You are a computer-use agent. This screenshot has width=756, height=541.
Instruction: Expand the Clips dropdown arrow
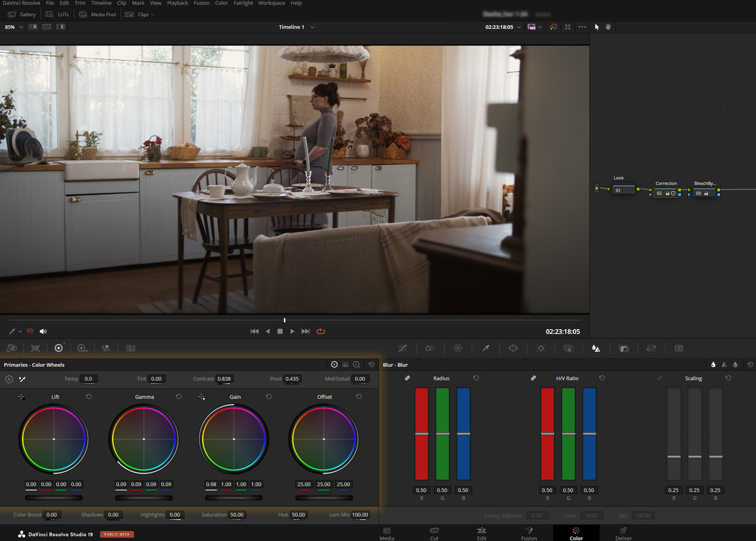[153, 15]
